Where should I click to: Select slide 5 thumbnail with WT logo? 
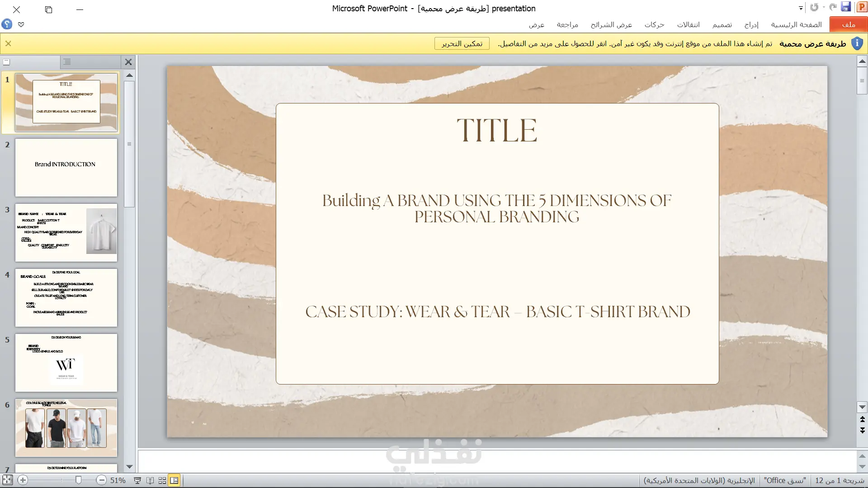pos(66,363)
